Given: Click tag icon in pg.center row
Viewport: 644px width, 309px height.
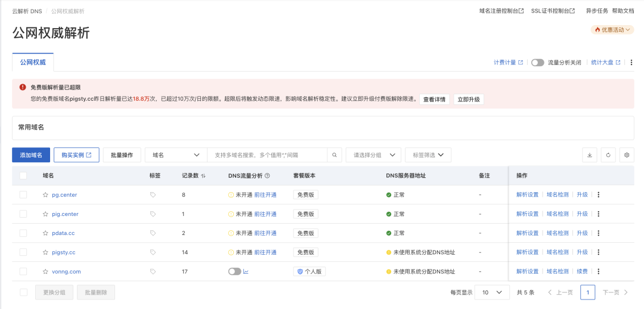Looking at the screenshot, I should (x=153, y=195).
